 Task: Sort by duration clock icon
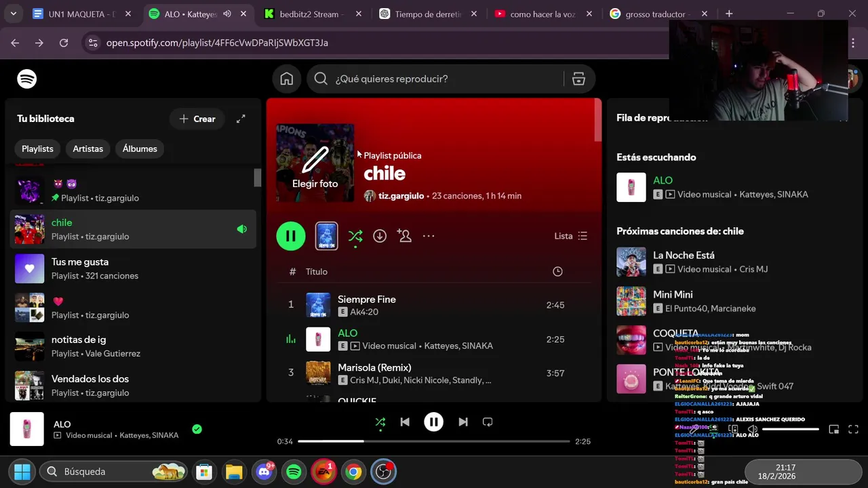tap(557, 272)
